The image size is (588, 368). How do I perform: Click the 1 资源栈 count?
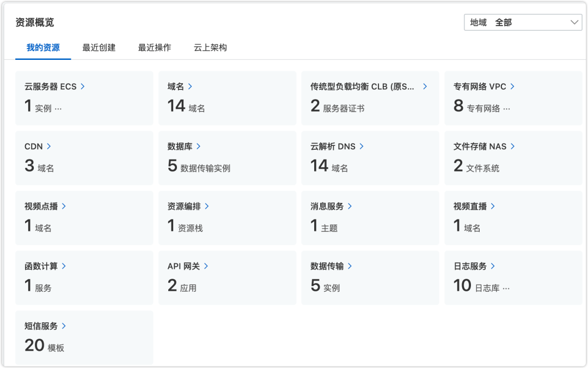point(185,226)
